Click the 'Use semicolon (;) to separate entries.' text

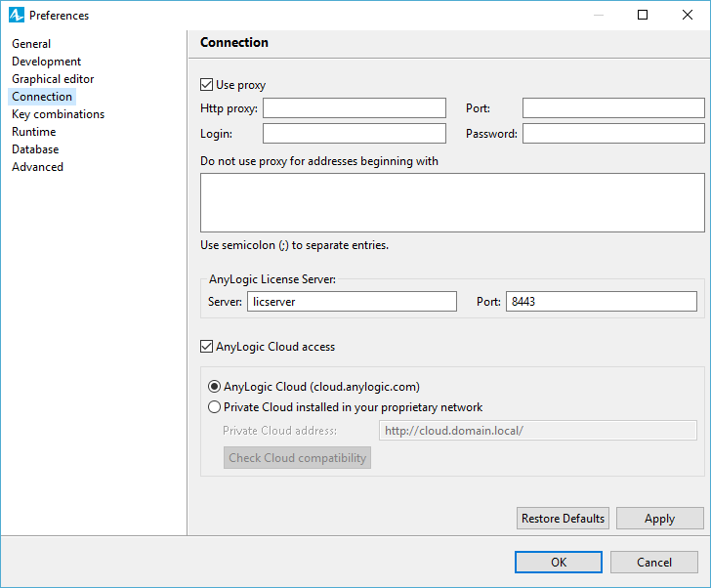pos(294,245)
